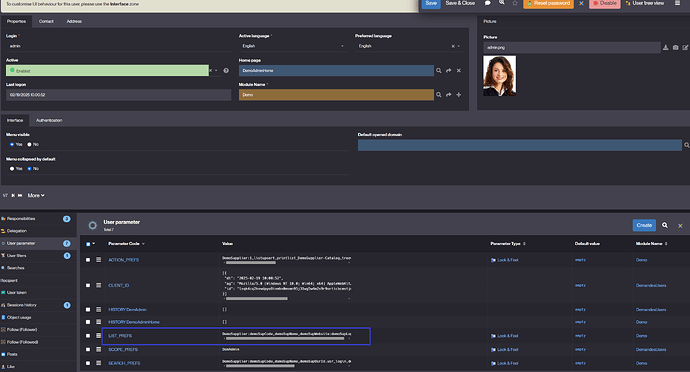Open the Contact tab
690x372 pixels.
pos(46,21)
